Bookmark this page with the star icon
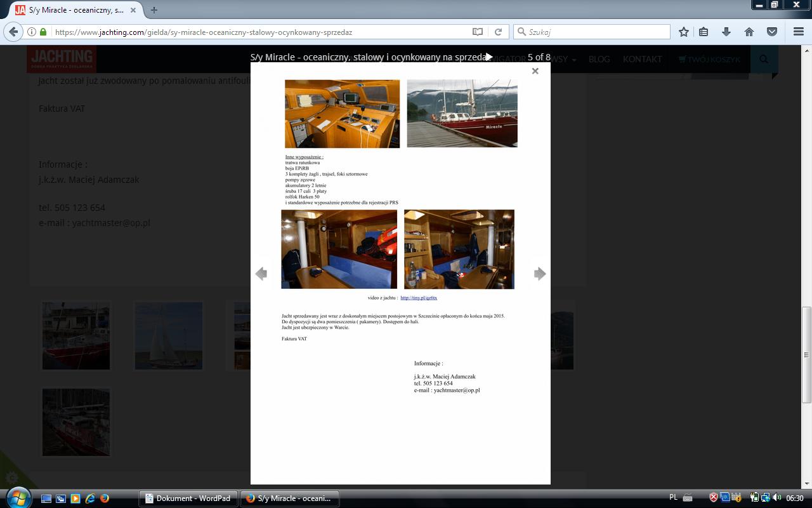Screen dimensions: 812x508 point(683,32)
